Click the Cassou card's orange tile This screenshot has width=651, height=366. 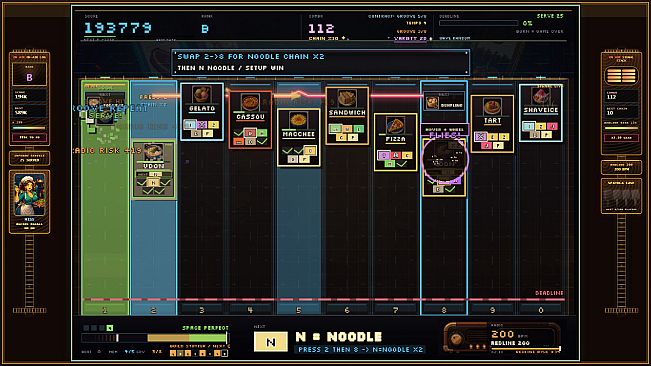tap(238, 142)
